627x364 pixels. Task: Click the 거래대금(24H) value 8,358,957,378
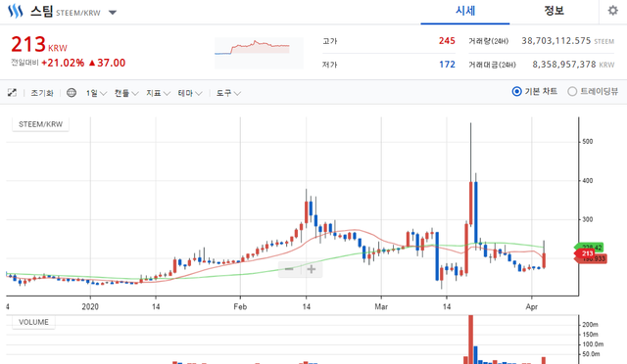pos(564,65)
